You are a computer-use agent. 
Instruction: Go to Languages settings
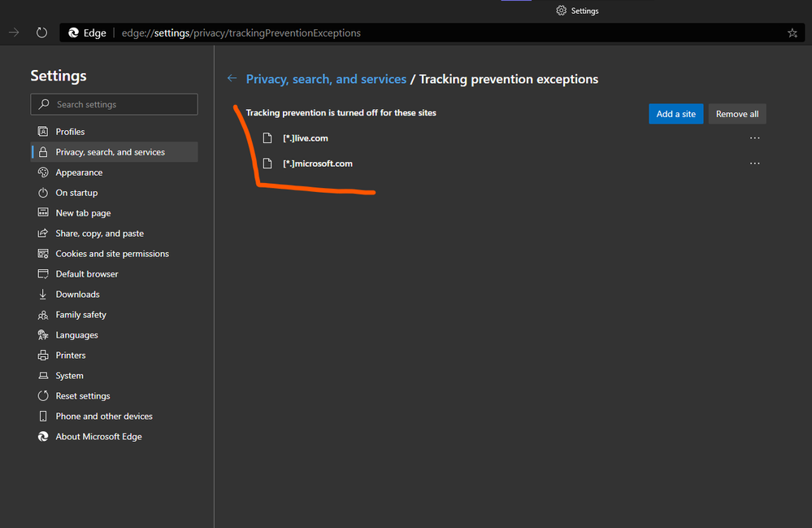pyautogui.click(x=114, y=334)
